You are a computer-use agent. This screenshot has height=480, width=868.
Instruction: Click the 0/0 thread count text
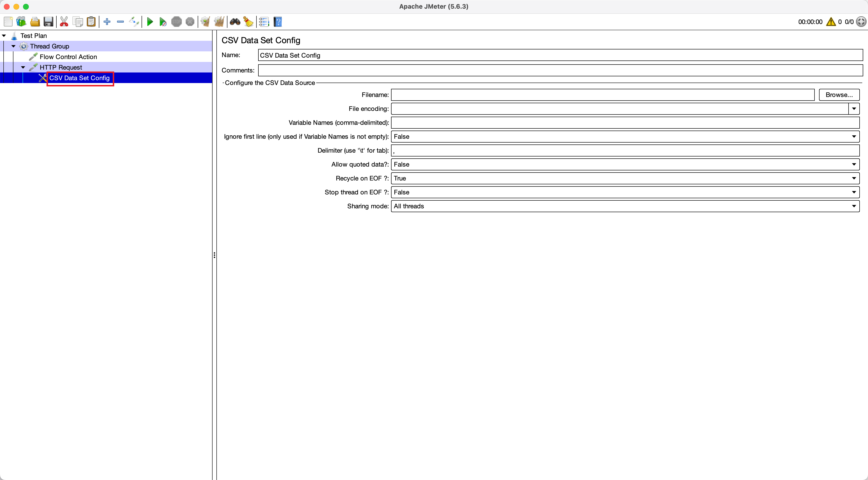[849, 22]
